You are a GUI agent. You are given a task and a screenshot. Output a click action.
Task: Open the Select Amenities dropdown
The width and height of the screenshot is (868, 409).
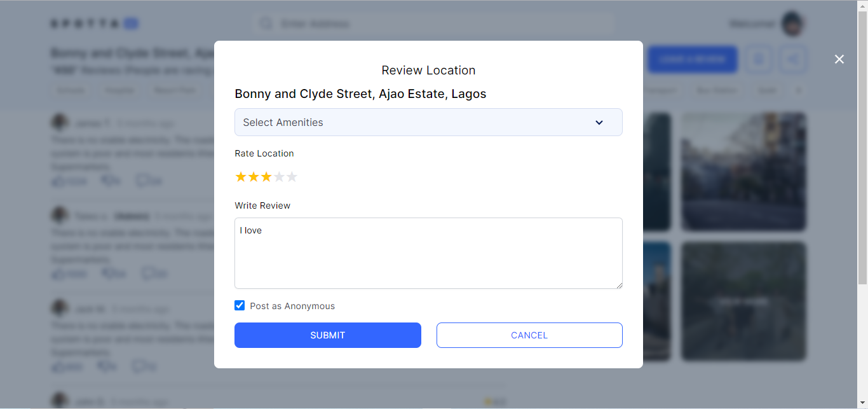point(428,122)
